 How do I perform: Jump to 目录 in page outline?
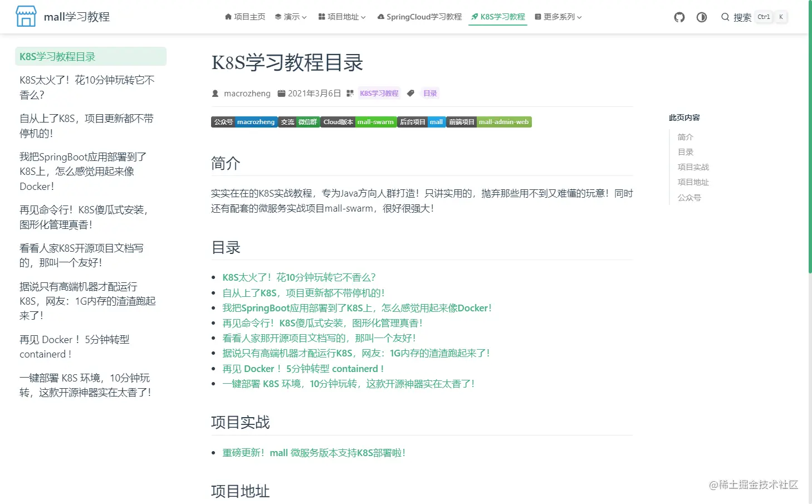(x=686, y=152)
